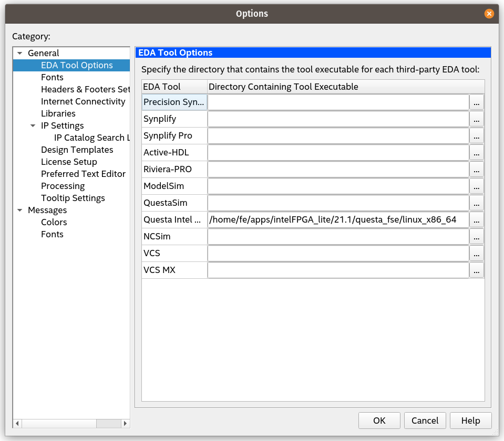This screenshot has height=441, width=504.
Task: Select the License Setup category
Action: pyautogui.click(x=69, y=162)
